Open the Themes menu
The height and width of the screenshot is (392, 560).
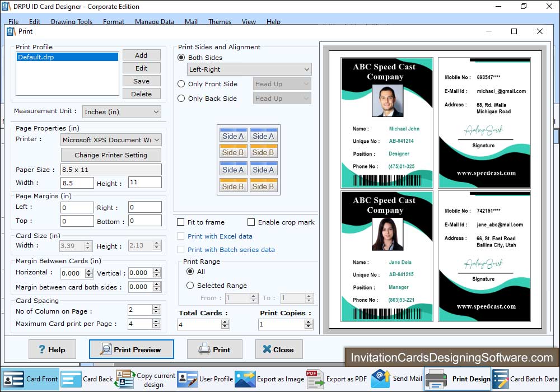point(220,21)
